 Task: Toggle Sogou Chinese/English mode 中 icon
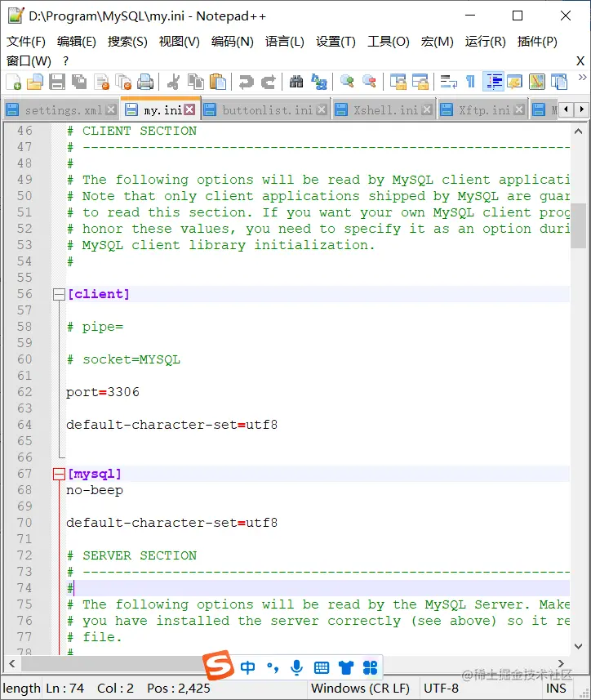247,667
